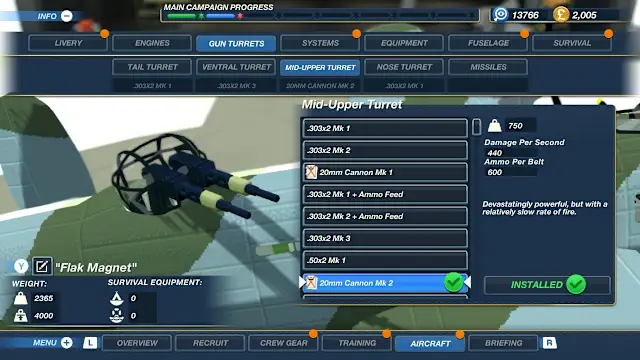Select 20mm Cannon Mk 2 option
Screen dimensions: 640x360
click(x=385, y=283)
